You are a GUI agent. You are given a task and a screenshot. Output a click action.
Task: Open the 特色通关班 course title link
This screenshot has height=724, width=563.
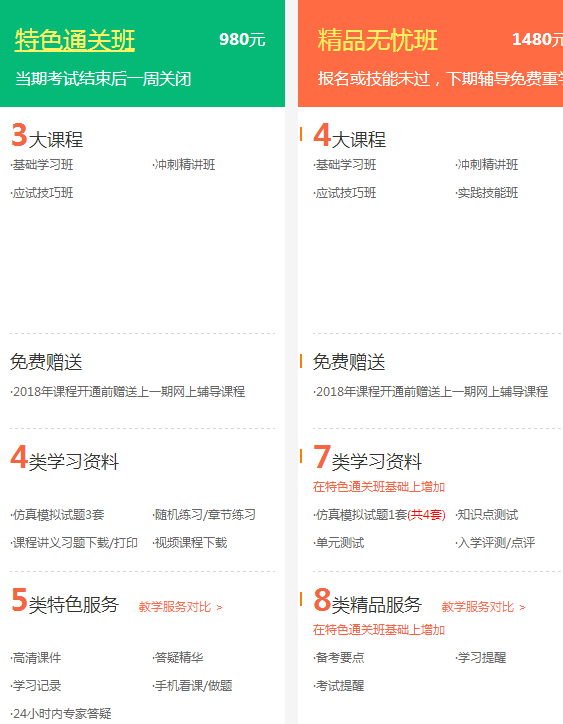[74, 40]
